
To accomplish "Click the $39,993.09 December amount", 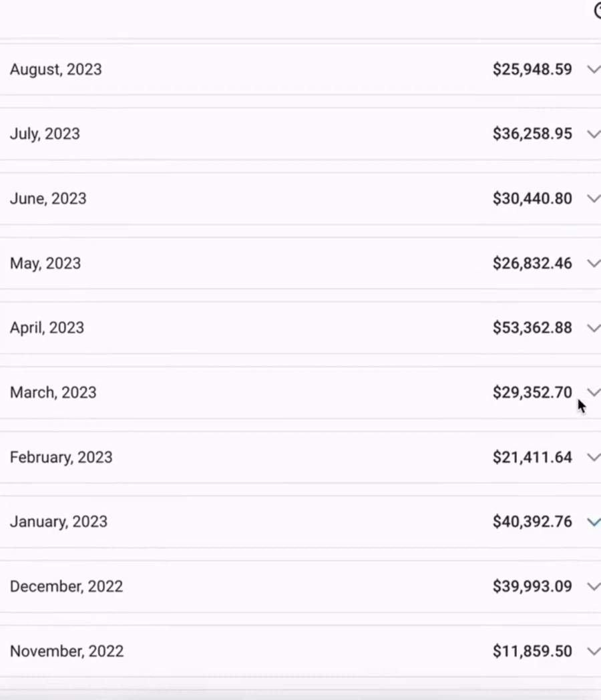I will click(532, 586).
